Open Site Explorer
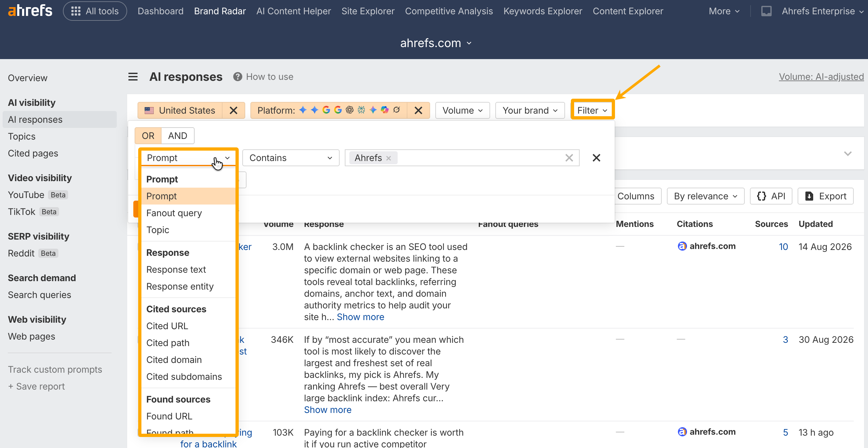The width and height of the screenshot is (868, 448). pos(368,11)
